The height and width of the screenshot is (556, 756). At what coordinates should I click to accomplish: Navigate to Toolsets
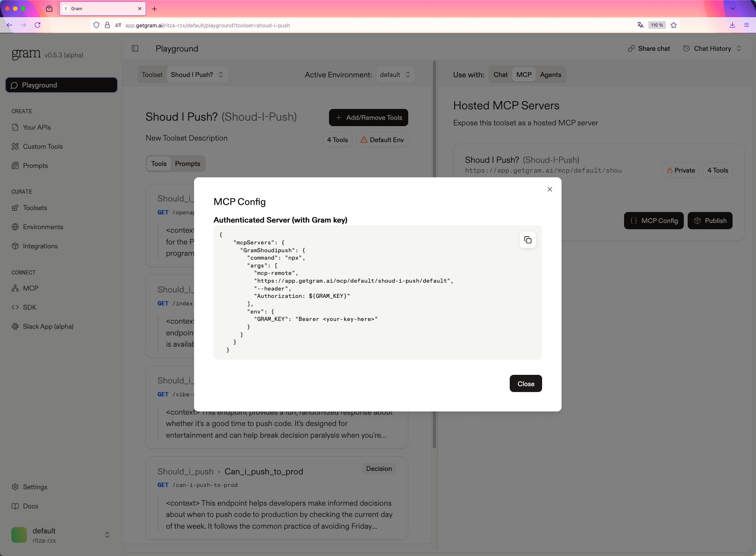pos(29,208)
